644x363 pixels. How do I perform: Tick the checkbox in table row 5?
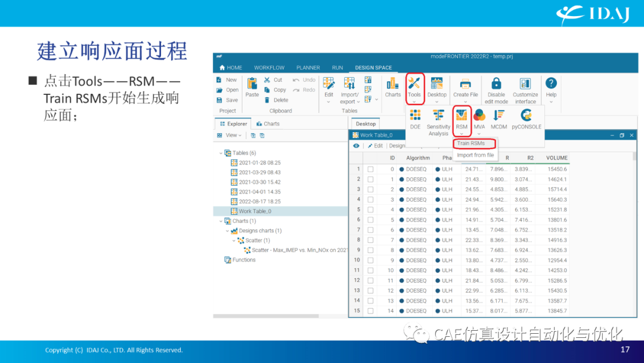pyautogui.click(x=370, y=210)
